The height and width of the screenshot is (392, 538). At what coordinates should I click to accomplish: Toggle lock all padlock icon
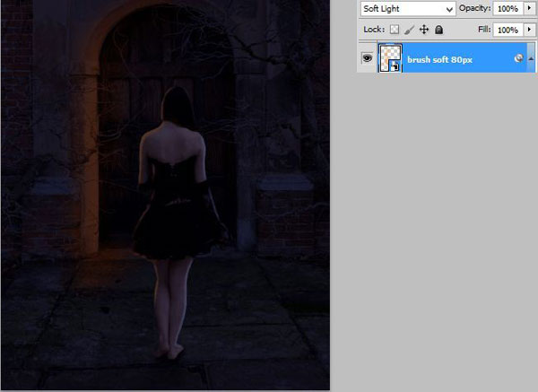[438, 30]
